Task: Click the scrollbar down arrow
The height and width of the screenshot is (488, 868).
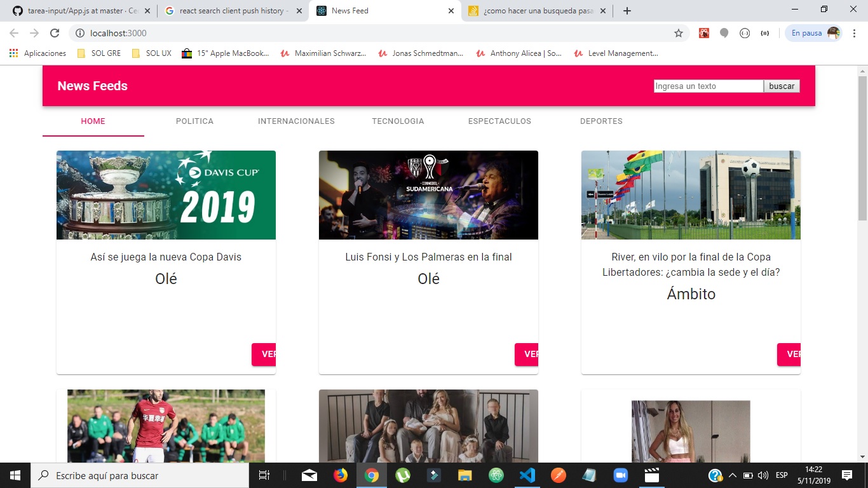Action: 862,457
